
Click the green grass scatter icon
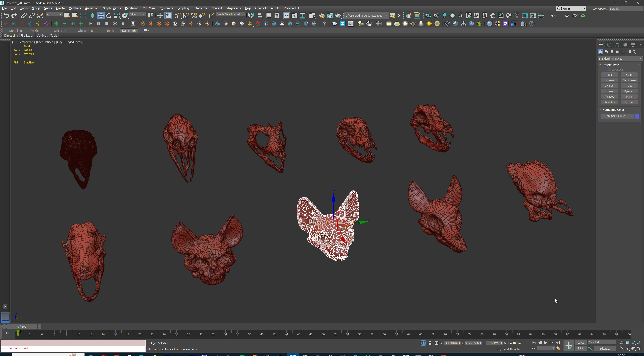[x=479, y=24]
